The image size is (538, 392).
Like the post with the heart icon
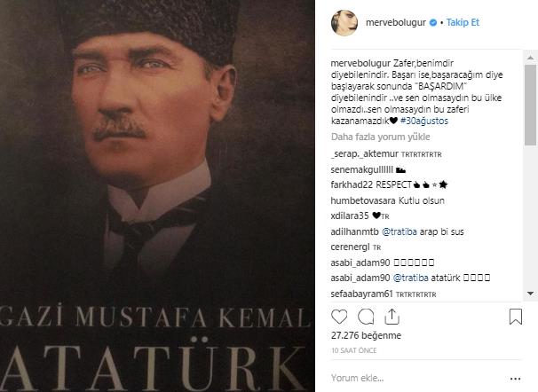[339, 317]
